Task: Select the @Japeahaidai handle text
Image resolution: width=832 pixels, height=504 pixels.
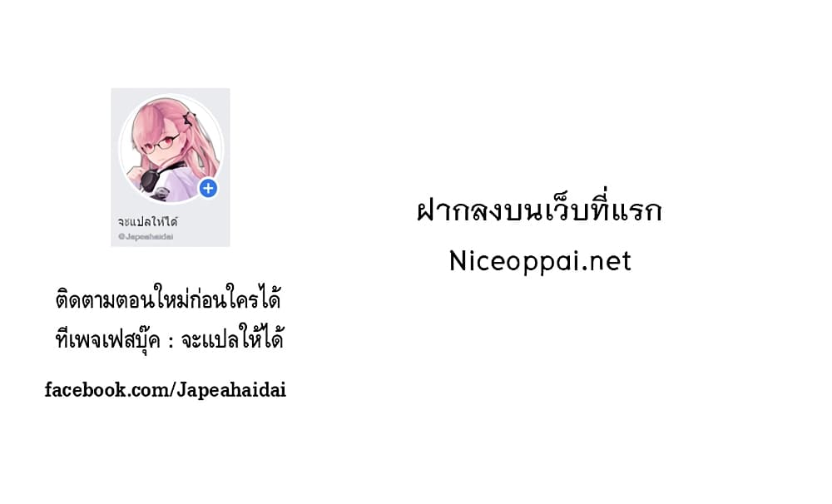Action: point(146,237)
